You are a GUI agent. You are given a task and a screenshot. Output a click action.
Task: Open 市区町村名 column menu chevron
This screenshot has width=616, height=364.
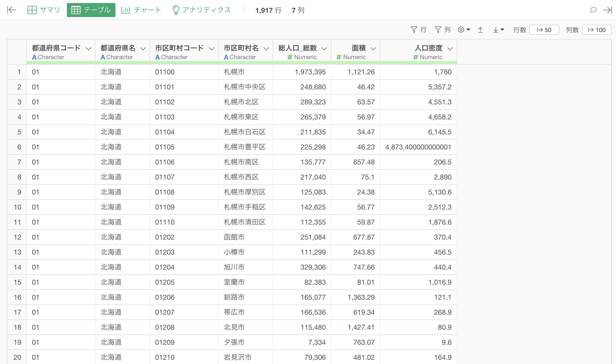click(x=266, y=49)
